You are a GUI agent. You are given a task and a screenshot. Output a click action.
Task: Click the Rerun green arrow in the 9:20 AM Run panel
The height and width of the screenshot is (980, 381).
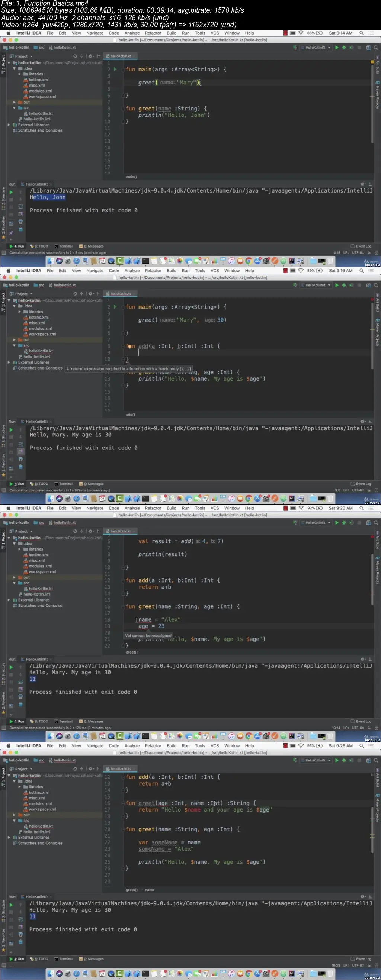pos(11,667)
